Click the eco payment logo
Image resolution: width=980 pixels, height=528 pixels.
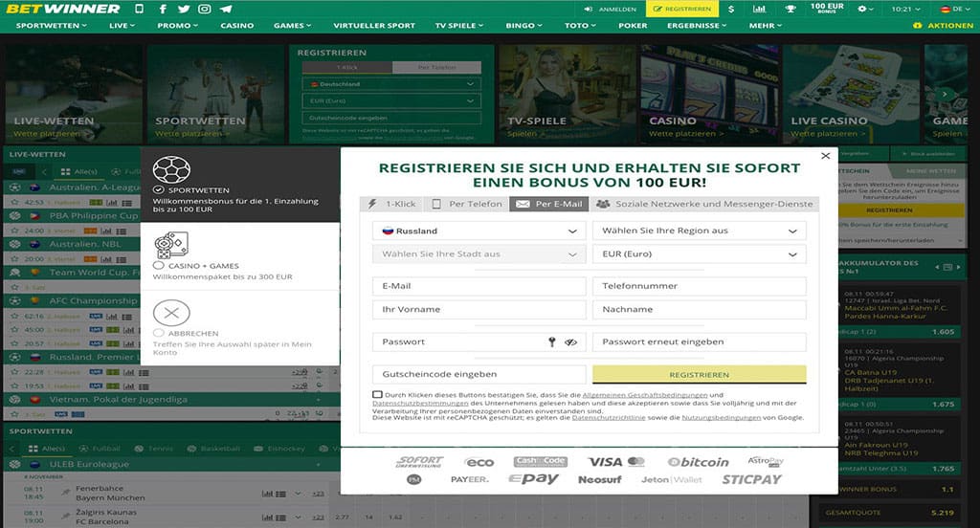[479, 462]
